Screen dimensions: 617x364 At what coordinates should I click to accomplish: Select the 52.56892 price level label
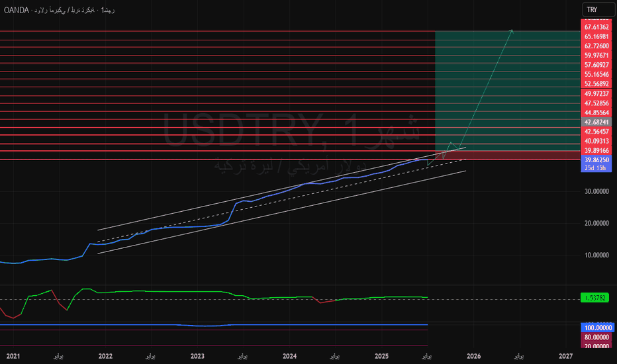point(596,84)
